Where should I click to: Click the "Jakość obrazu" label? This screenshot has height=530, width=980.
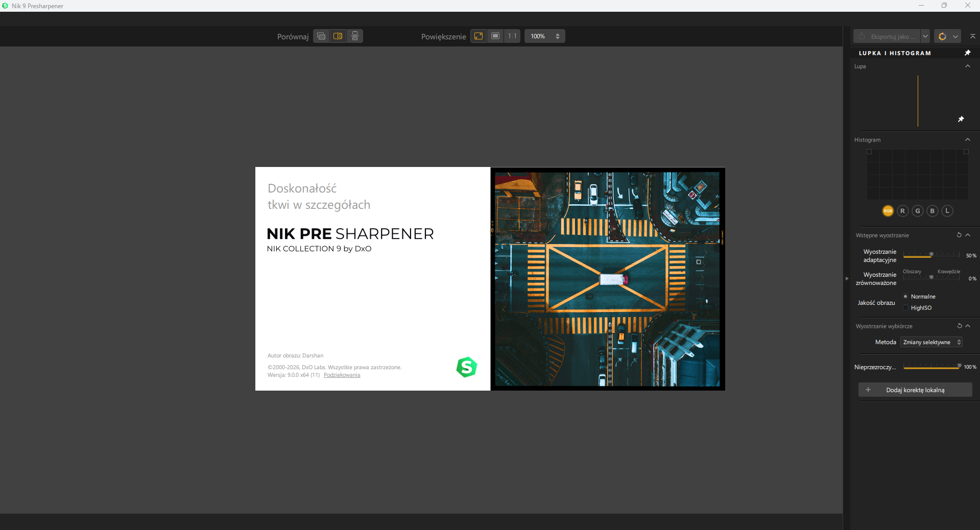(x=876, y=303)
